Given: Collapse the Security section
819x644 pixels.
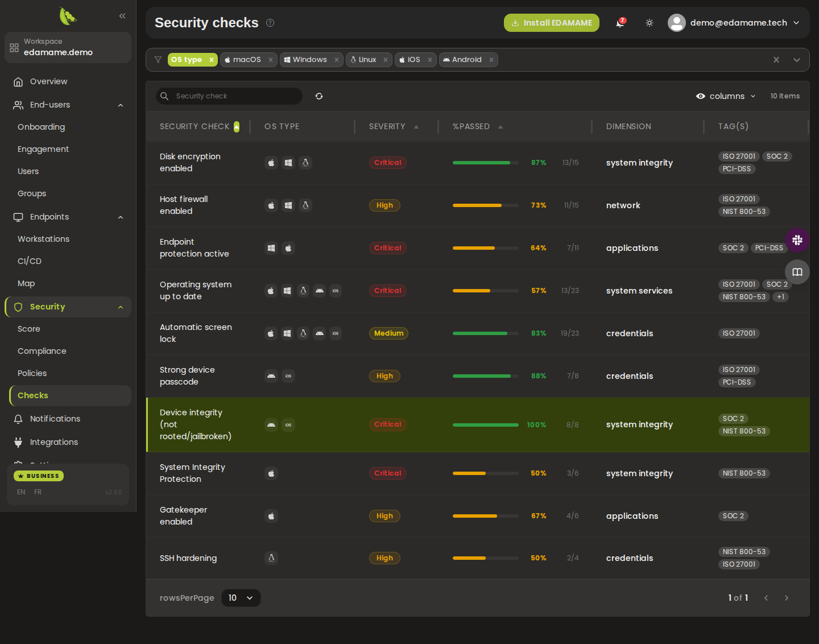Looking at the screenshot, I should pos(121,307).
